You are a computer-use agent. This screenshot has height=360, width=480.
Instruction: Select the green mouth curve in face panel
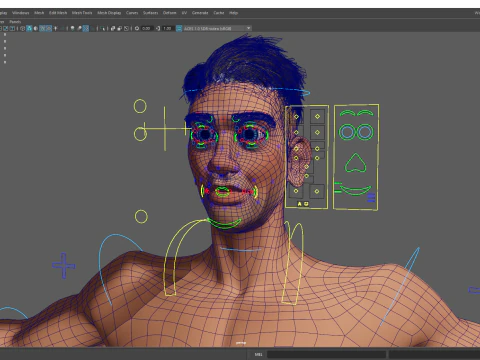[355, 191]
